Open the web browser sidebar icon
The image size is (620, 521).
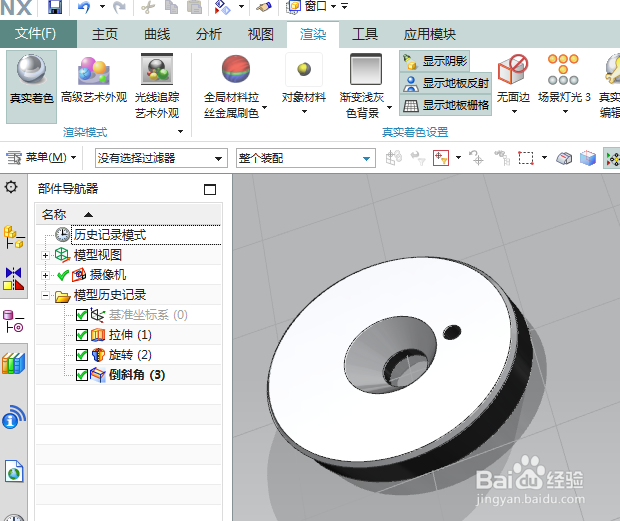(x=14, y=471)
